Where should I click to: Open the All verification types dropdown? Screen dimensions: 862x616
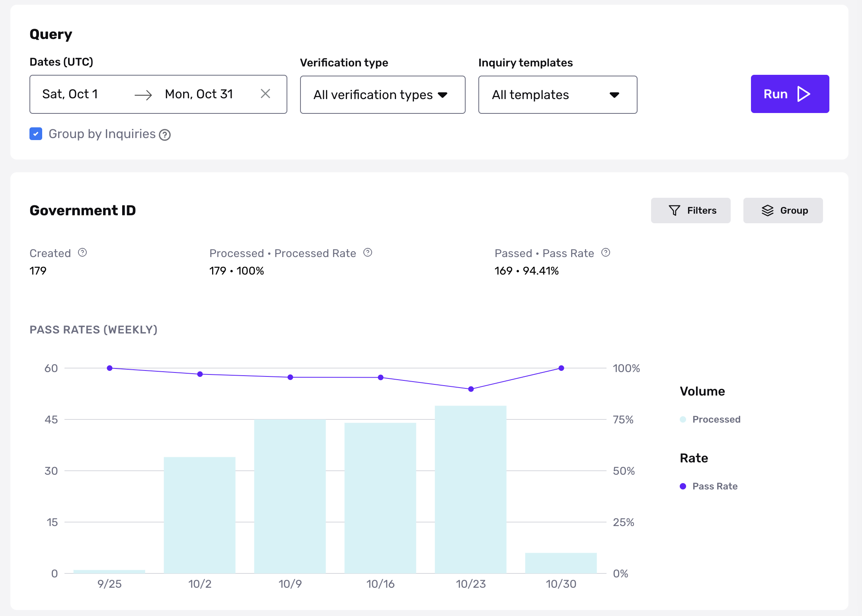tap(382, 95)
